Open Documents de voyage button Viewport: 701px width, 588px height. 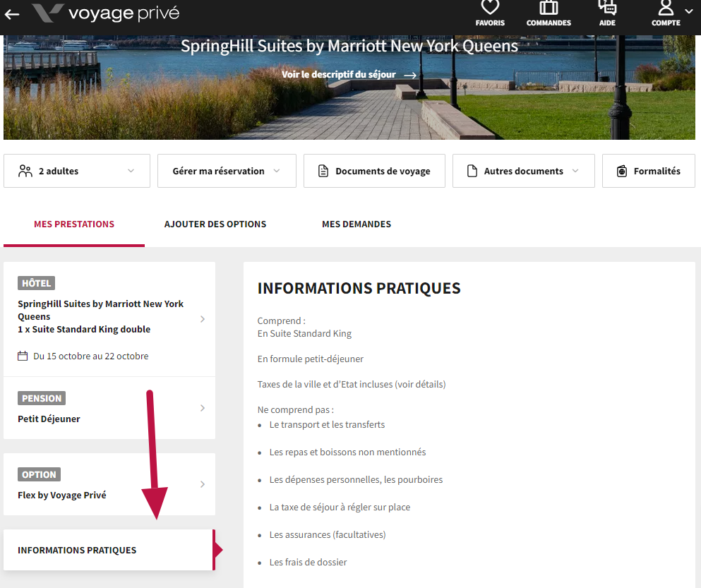tap(374, 171)
